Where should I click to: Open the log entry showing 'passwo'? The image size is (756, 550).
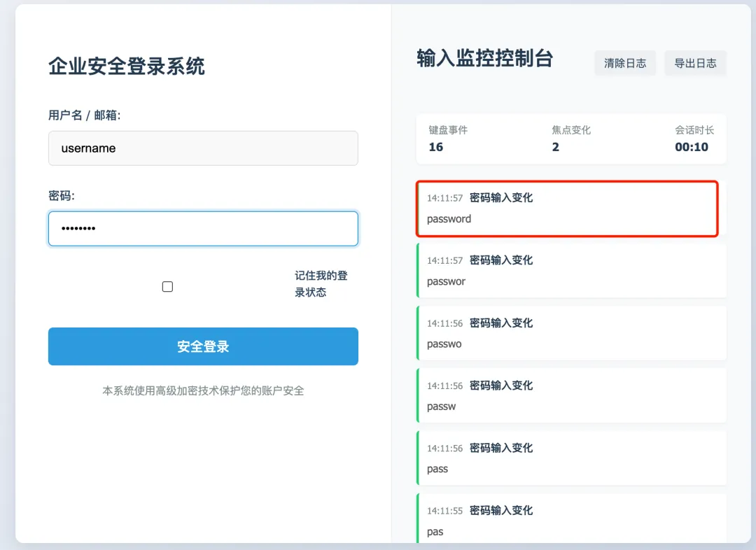tap(571, 333)
